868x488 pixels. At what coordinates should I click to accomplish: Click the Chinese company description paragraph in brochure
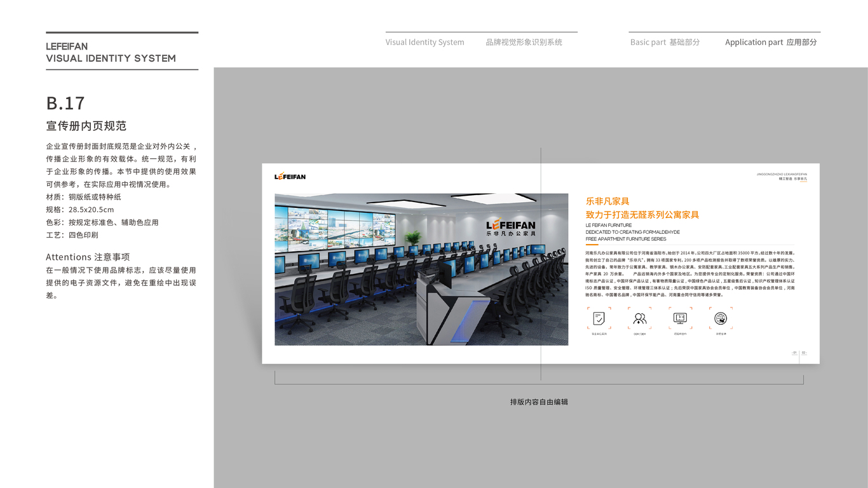click(690, 274)
